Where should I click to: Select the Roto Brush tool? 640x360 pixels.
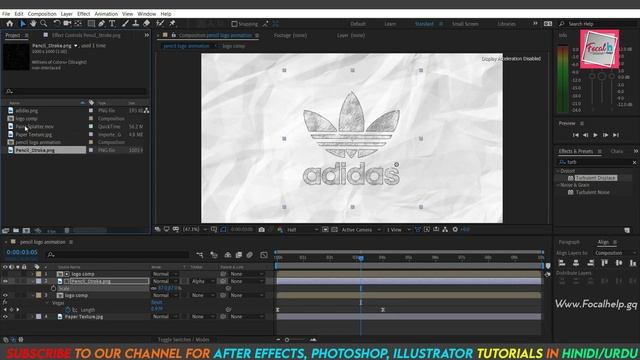tap(160, 24)
